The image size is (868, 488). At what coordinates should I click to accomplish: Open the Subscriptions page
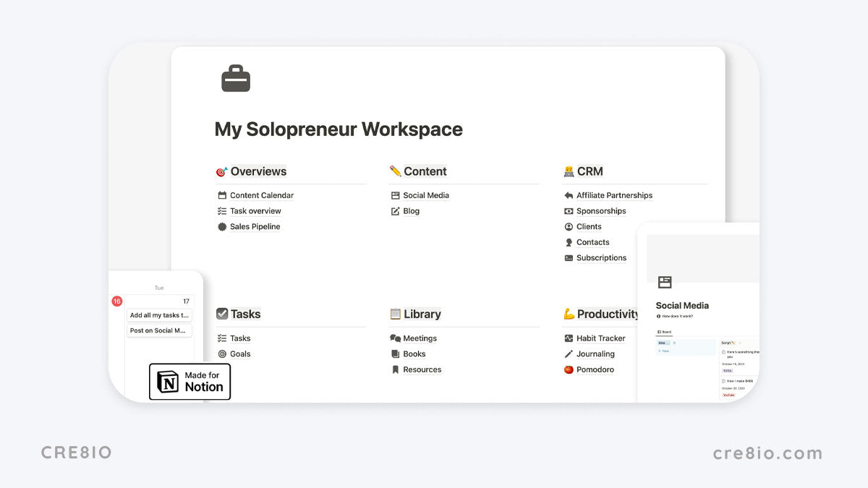click(601, 258)
